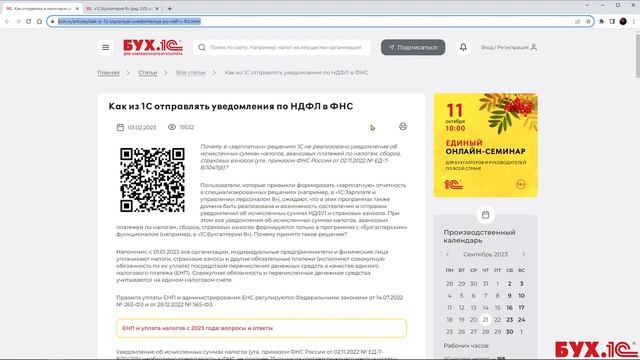
Task: Open browser profile avatar
Action: [623, 21]
